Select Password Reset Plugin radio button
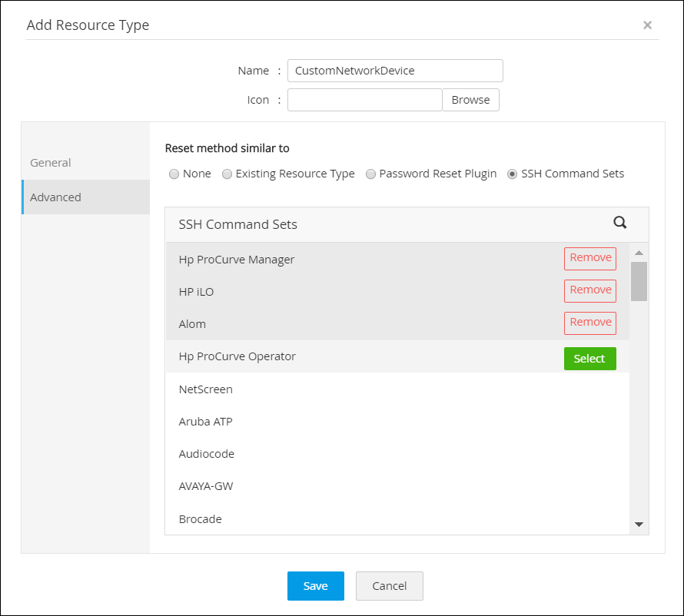684x616 pixels. (370, 174)
